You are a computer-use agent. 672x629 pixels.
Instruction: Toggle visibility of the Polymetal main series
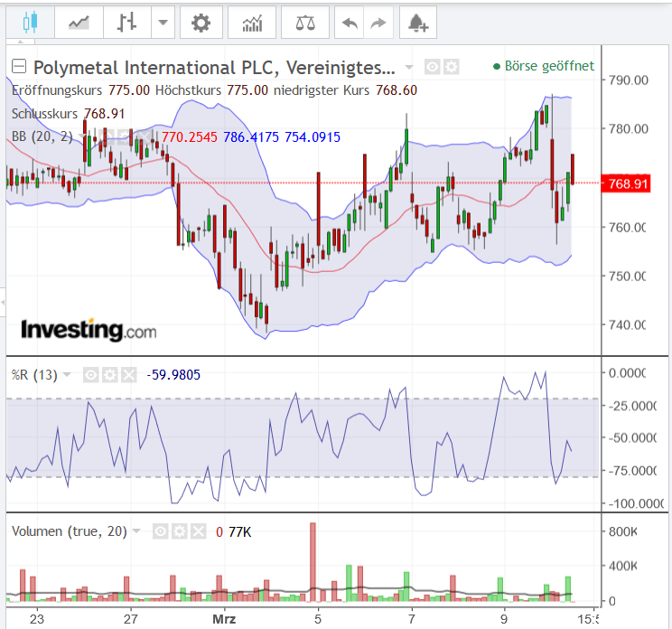(433, 67)
